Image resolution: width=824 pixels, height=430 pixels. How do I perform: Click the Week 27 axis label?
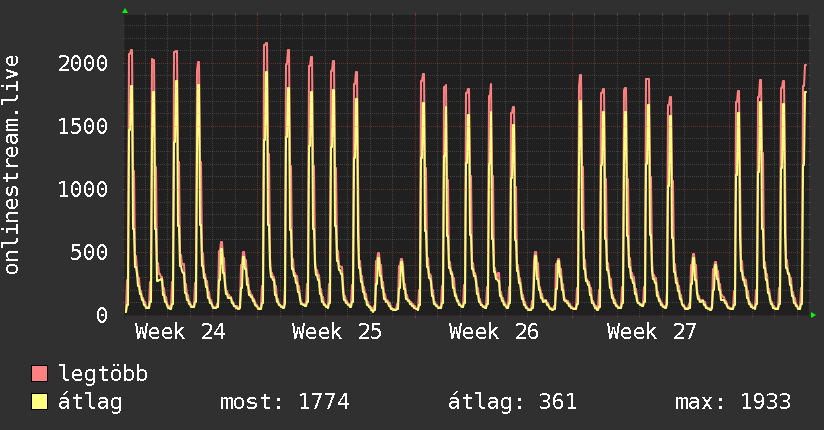(652, 332)
